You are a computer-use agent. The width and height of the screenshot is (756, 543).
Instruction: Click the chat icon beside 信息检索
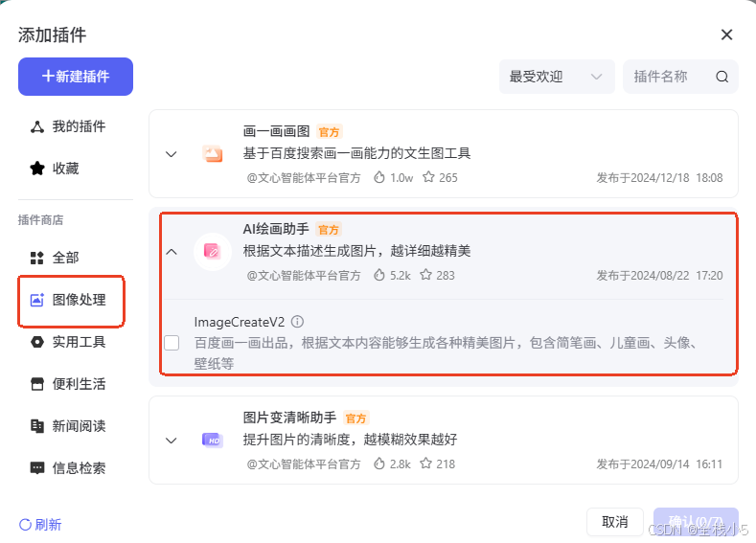(37, 468)
